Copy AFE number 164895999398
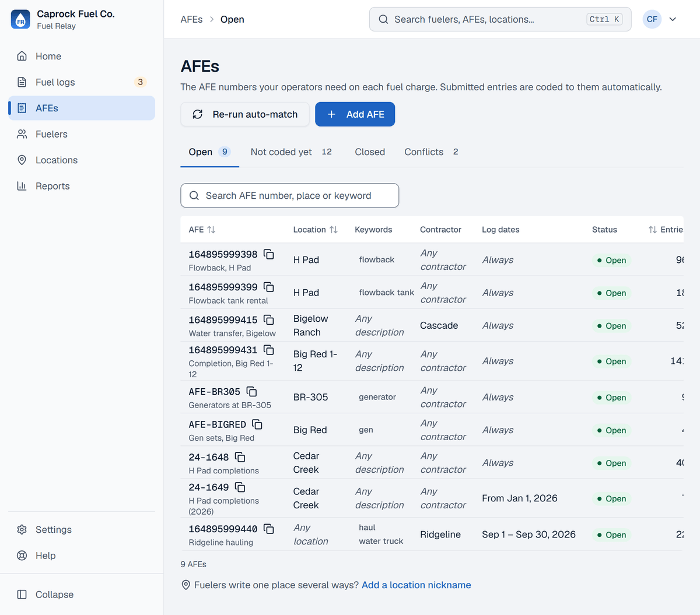700x615 pixels. pos(269,254)
